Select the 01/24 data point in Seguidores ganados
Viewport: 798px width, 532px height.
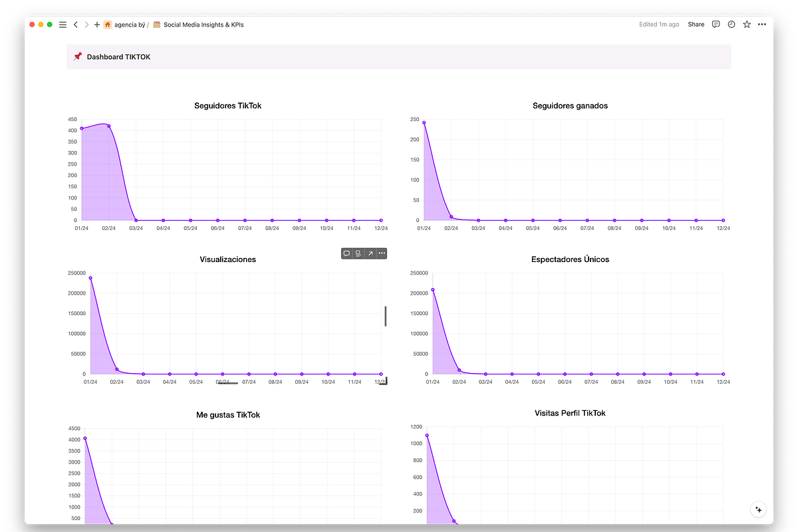(424, 122)
